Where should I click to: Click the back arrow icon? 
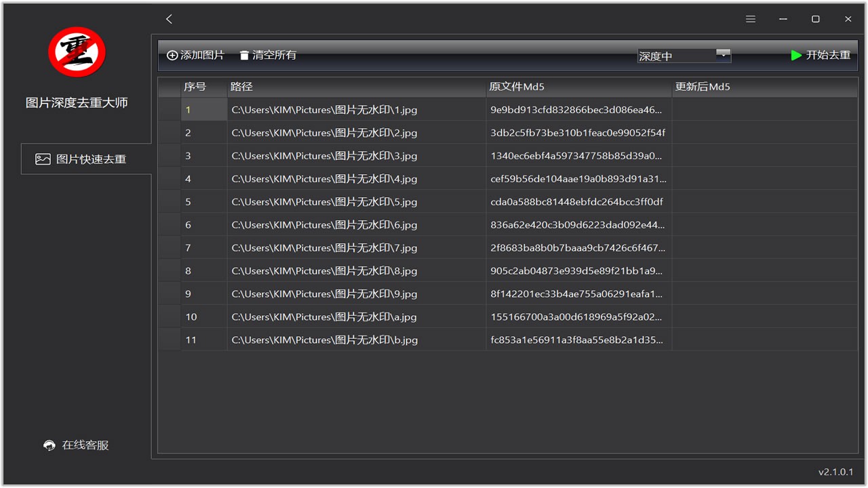(170, 19)
